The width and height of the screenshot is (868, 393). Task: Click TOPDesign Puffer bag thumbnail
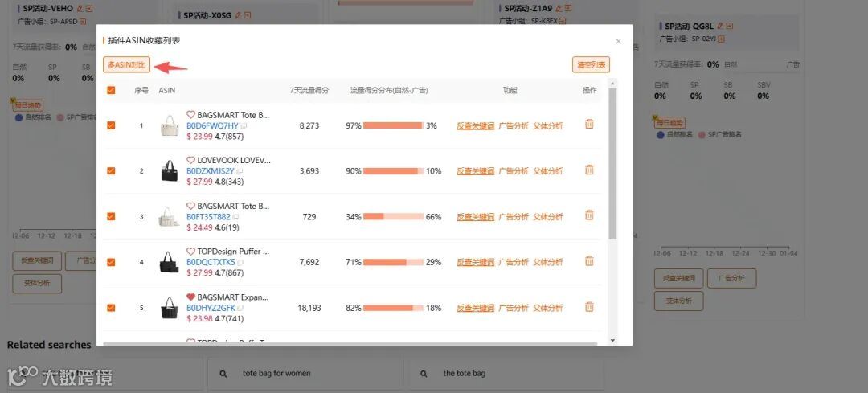point(170,262)
